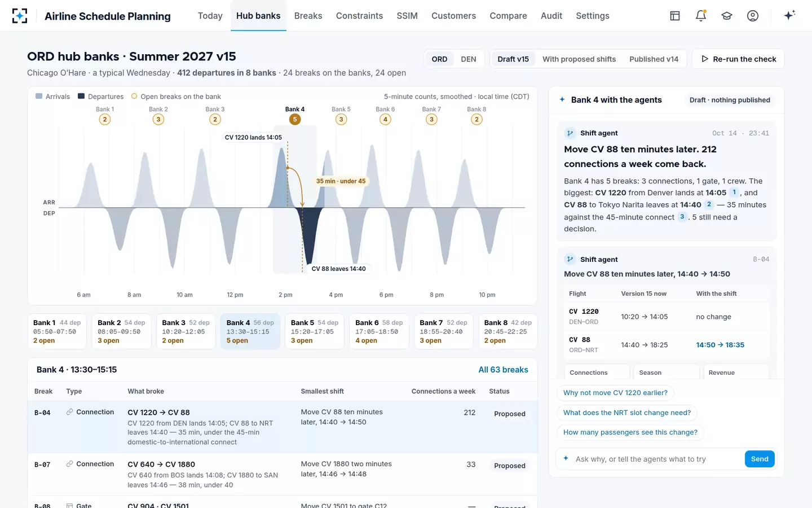Click Bank 1 open breaks badge
The image size is (812, 508).
click(104, 119)
